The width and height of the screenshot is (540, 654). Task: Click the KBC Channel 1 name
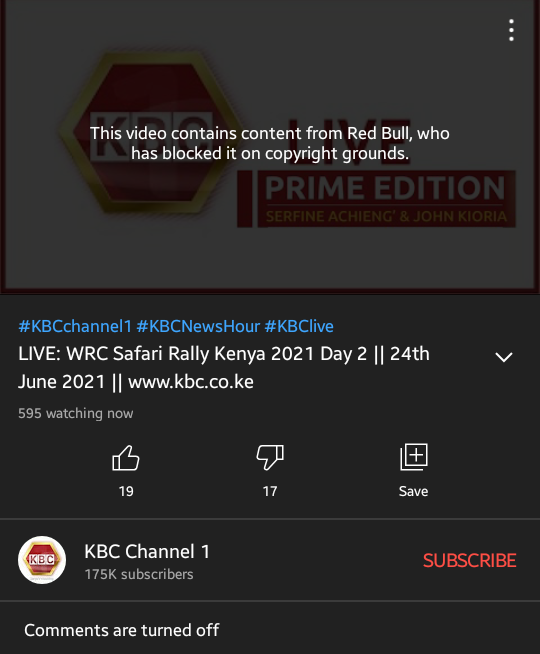click(147, 551)
